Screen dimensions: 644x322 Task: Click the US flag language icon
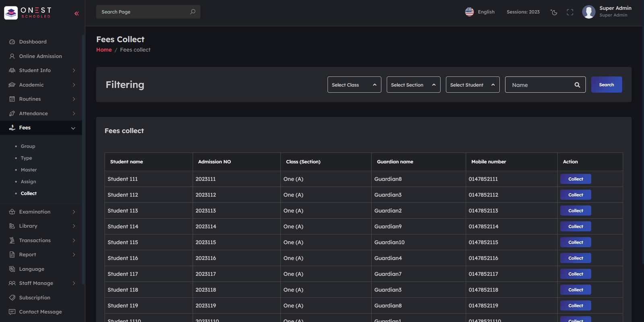pyautogui.click(x=469, y=12)
